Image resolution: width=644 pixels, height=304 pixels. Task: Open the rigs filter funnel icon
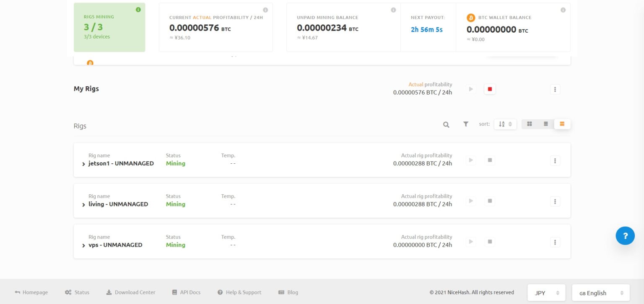(x=466, y=124)
